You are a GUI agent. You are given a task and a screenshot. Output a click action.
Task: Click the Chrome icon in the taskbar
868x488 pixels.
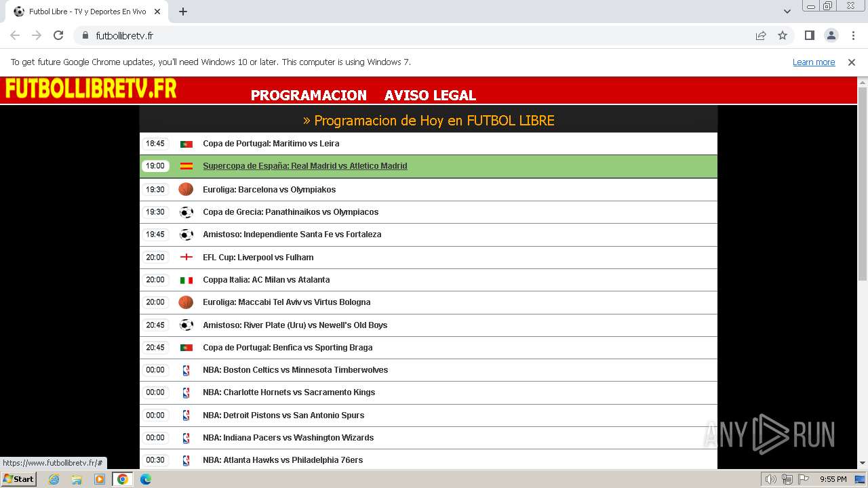(122, 479)
